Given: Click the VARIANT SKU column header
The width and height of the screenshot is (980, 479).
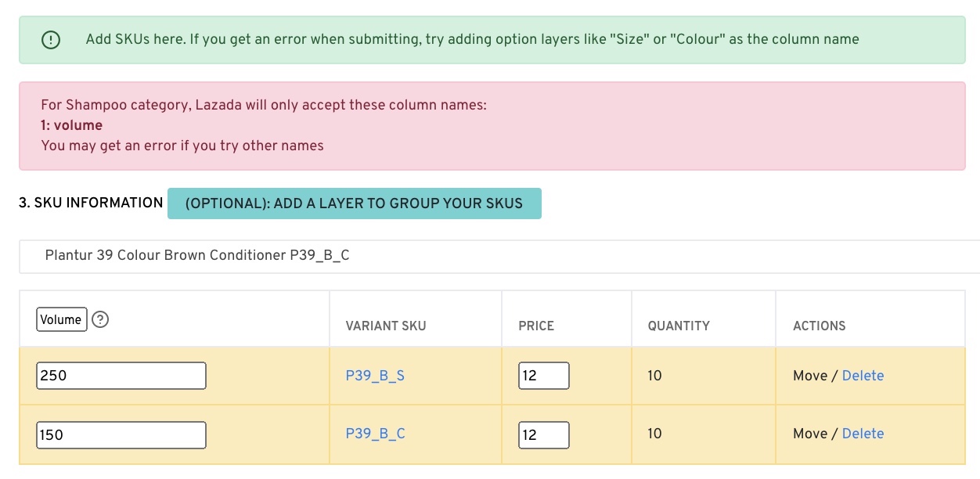Looking at the screenshot, I should click(x=386, y=326).
